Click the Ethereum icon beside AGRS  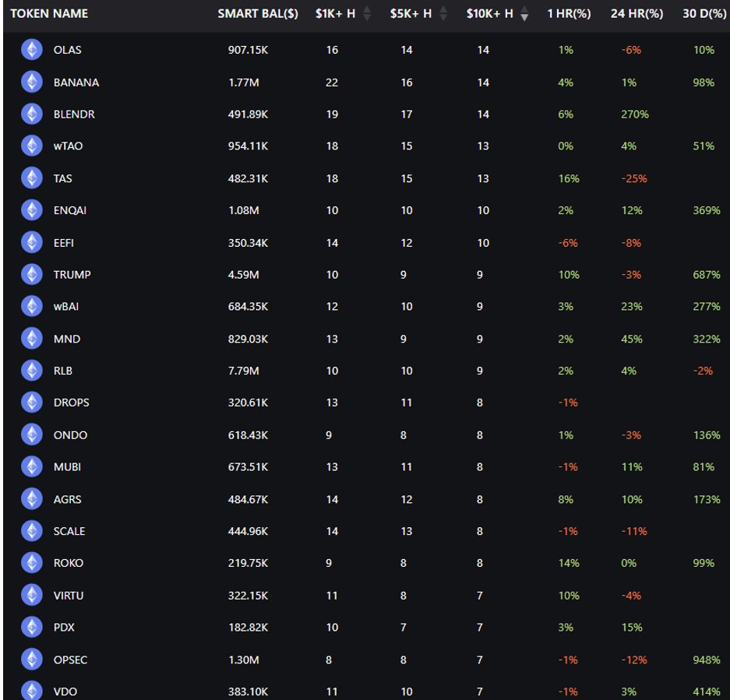[x=32, y=499]
